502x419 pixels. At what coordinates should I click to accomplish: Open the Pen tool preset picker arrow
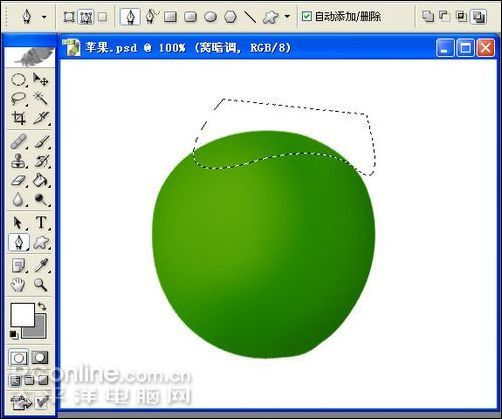(x=44, y=17)
